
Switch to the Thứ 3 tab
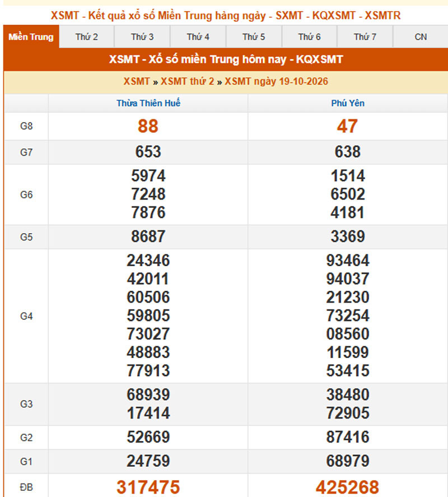point(142,37)
